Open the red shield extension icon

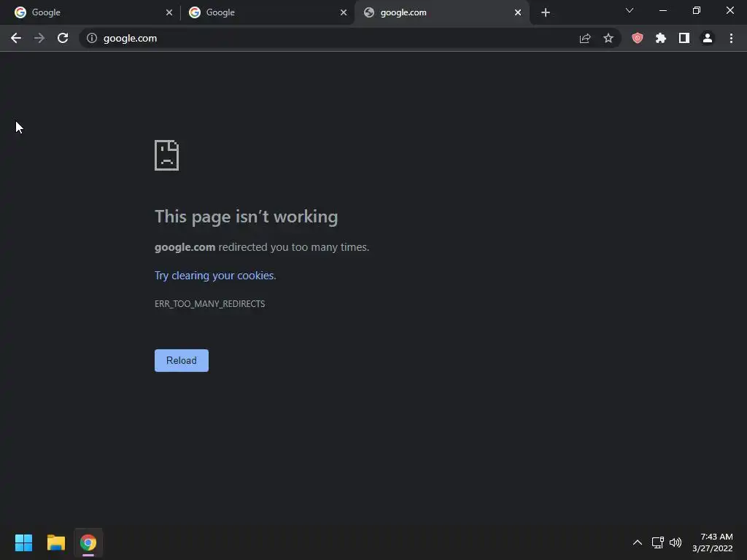(638, 38)
